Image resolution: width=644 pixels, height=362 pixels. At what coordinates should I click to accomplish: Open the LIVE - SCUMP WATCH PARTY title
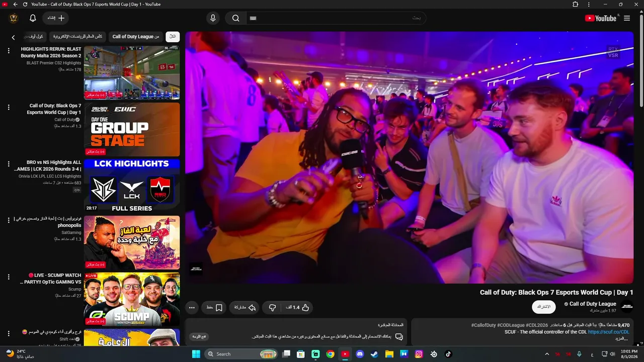tap(50, 279)
